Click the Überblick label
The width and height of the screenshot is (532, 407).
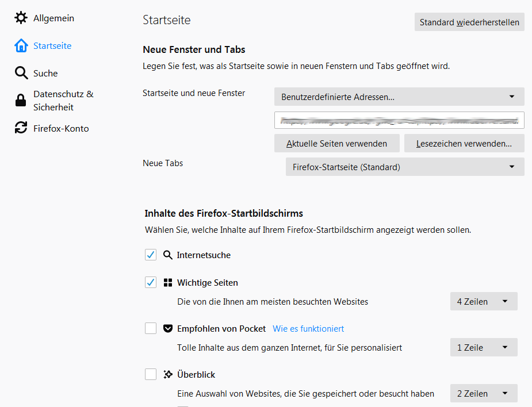[196, 374]
